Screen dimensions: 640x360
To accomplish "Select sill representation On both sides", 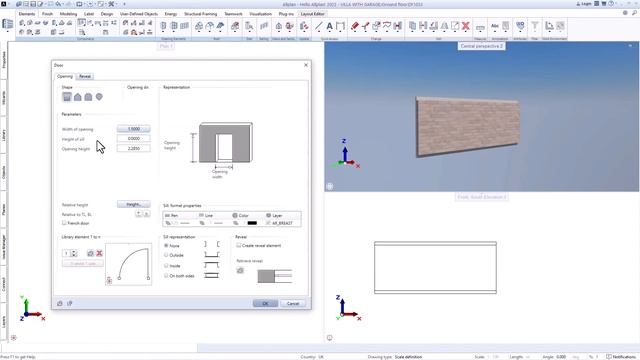I will [166, 276].
